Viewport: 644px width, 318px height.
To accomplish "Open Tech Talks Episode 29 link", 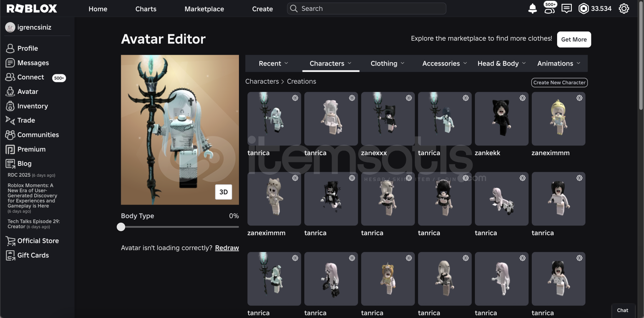I will point(34,224).
